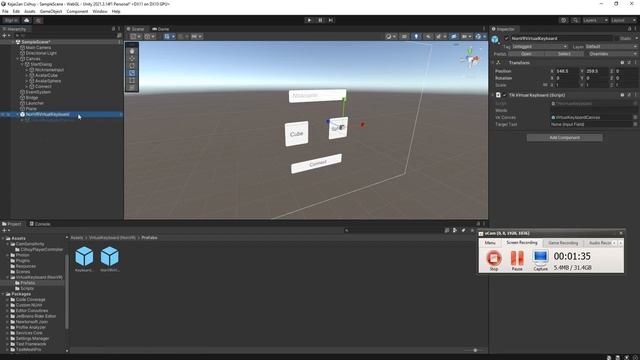This screenshot has height=360, width=640.
Task: Click the Project panel add (+) button
Action: pyautogui.click(x=5, y=231)
